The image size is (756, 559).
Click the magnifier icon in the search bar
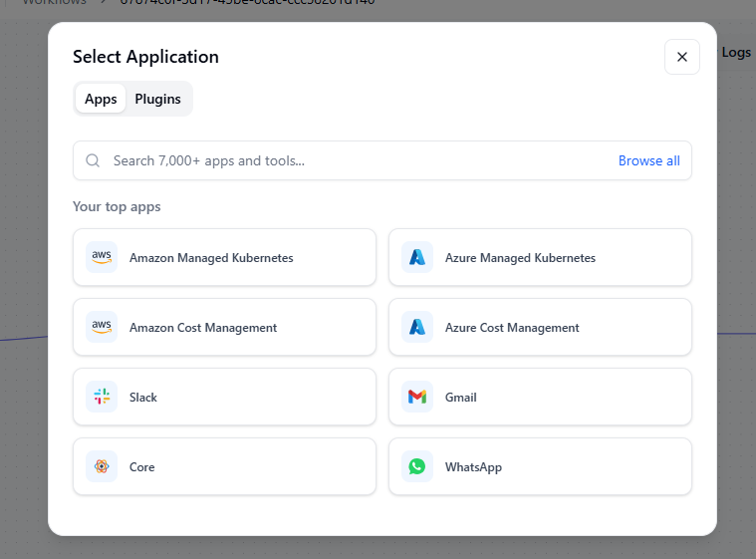pyautogui.click(x=93, y=160)
